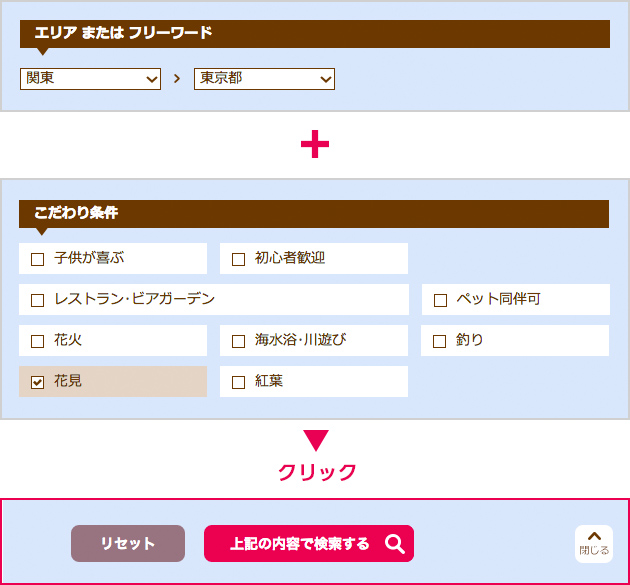The height and width of the screenshot is (585, 630).
Task: Check the 海水浴·川遊び option
Action: [238, 341]
